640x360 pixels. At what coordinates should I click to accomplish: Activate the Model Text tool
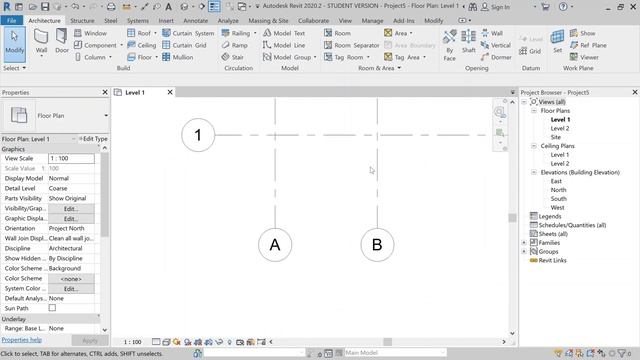[284, 33]
